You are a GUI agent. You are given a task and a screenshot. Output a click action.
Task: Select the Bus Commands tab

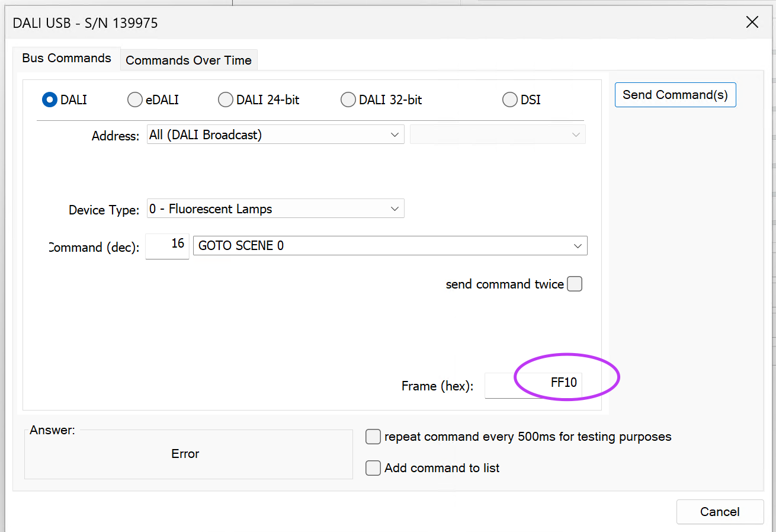click(x=66, y=58)
